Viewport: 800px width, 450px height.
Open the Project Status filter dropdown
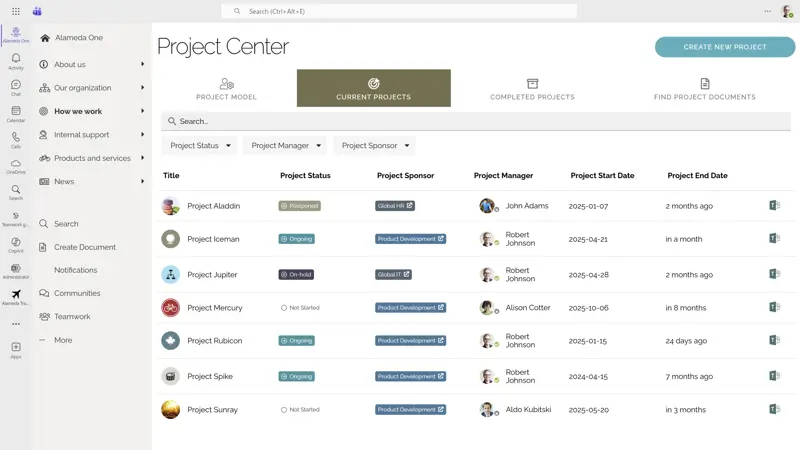[200, 145]
